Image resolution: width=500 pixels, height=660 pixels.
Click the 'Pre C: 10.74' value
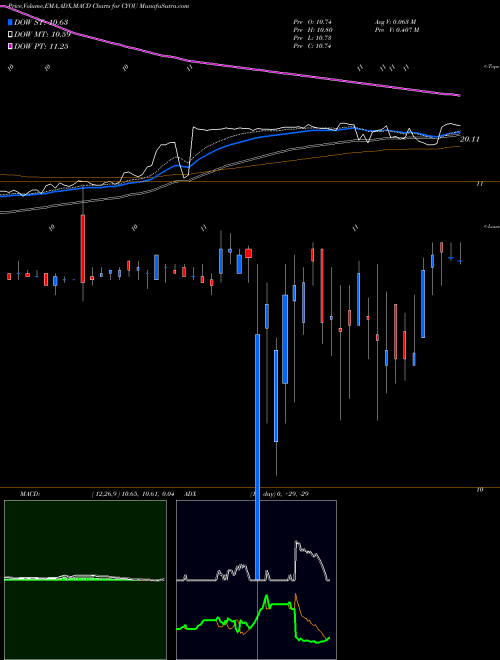(x=312, y=46)
